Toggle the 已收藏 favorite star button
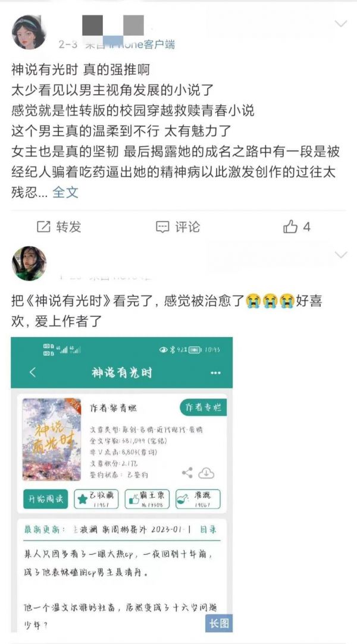 click(x=96, y=499)
